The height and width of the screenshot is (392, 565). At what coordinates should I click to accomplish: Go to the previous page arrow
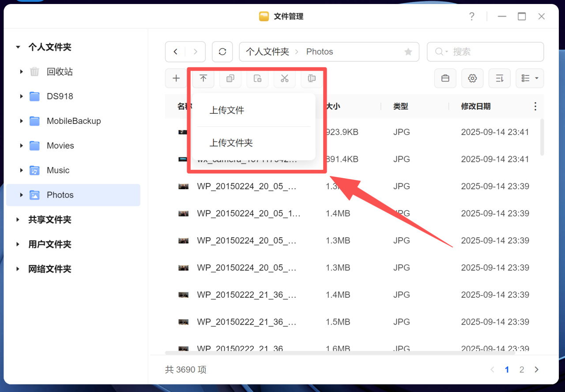point(493,370)
